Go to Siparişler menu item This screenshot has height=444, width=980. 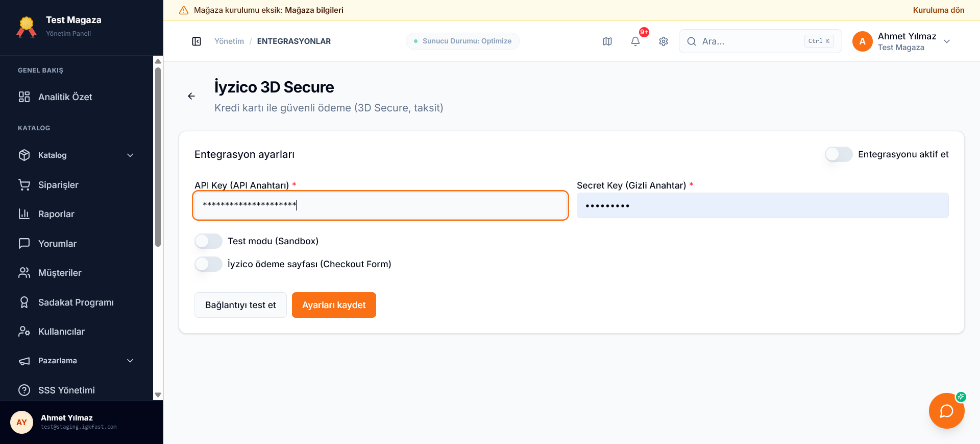click(78, 185)
